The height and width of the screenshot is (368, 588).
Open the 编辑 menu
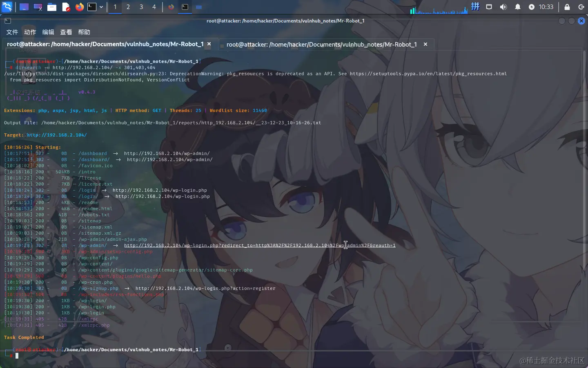click(x=48, y=32)
